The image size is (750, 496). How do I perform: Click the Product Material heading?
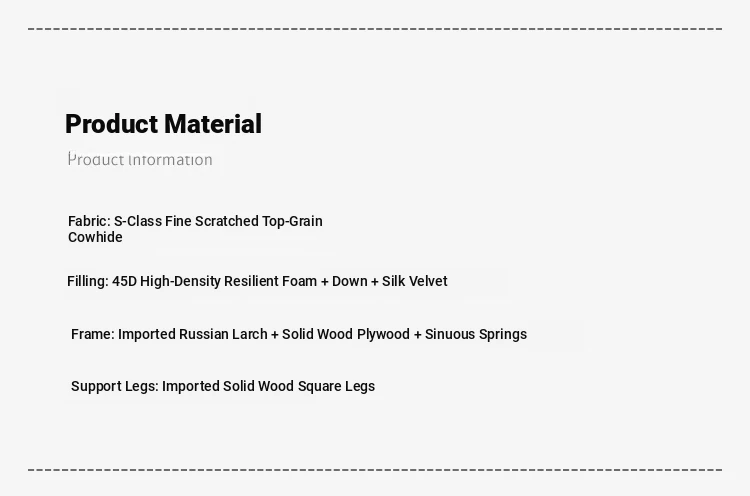click(x=163, y=124)
